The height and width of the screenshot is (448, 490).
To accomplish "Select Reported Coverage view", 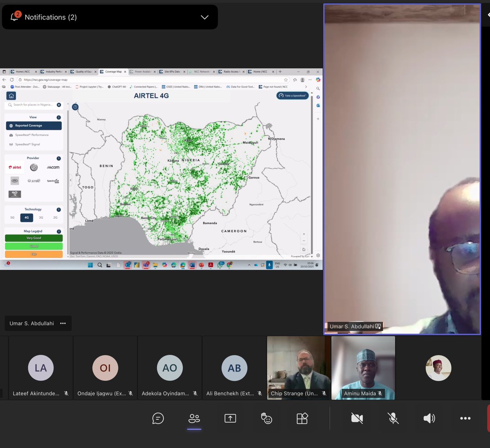I will (34, 126).
